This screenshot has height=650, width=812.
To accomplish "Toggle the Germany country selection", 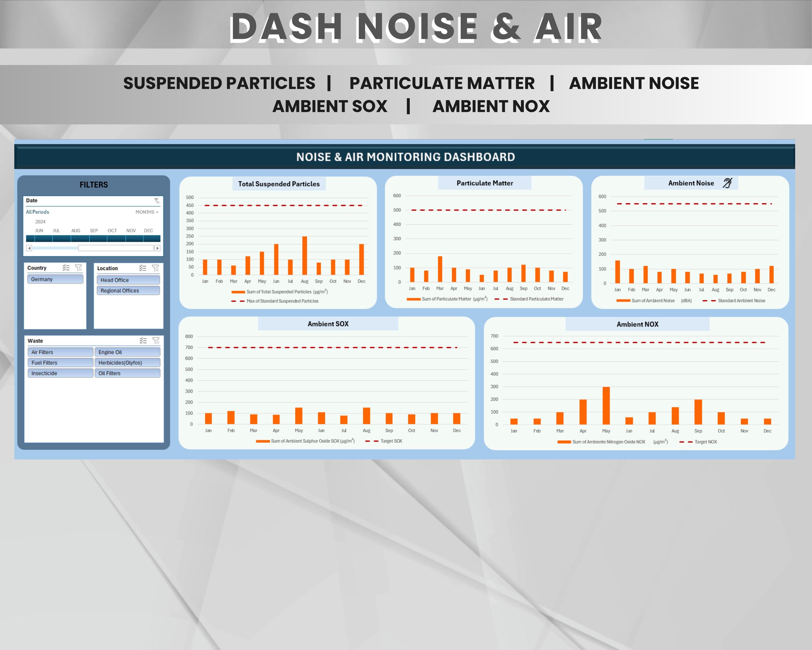I will click(x=55, y=279).
